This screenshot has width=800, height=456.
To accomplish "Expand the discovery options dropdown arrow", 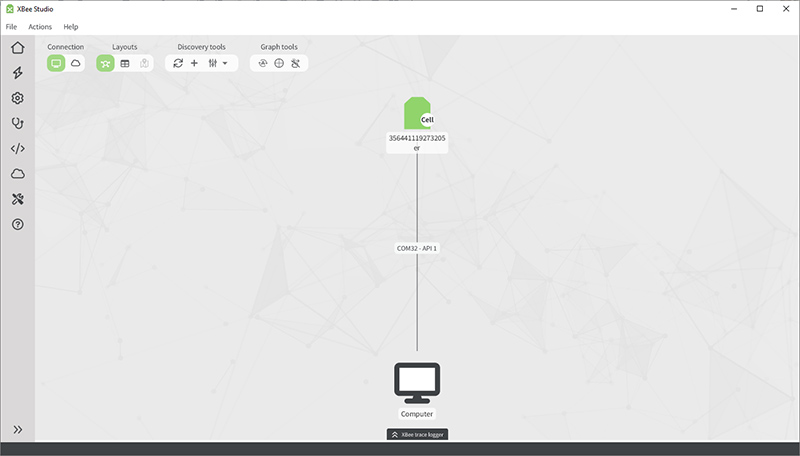I will [x=225, y=63].
